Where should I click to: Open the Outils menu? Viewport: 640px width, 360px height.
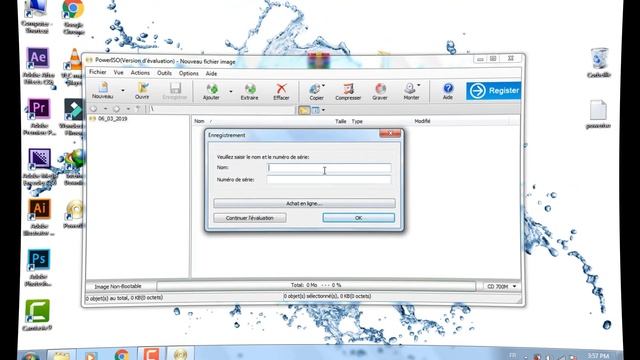164,73
